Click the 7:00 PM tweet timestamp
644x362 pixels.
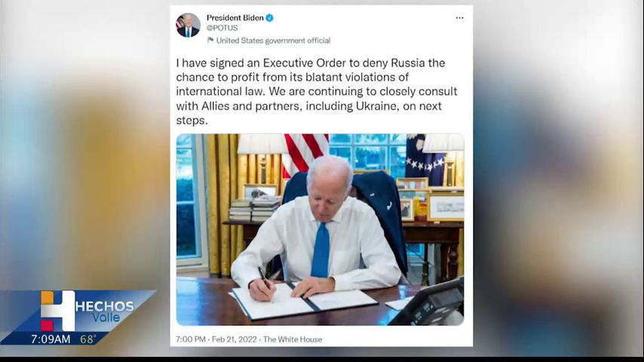click(x=191, y=339)
